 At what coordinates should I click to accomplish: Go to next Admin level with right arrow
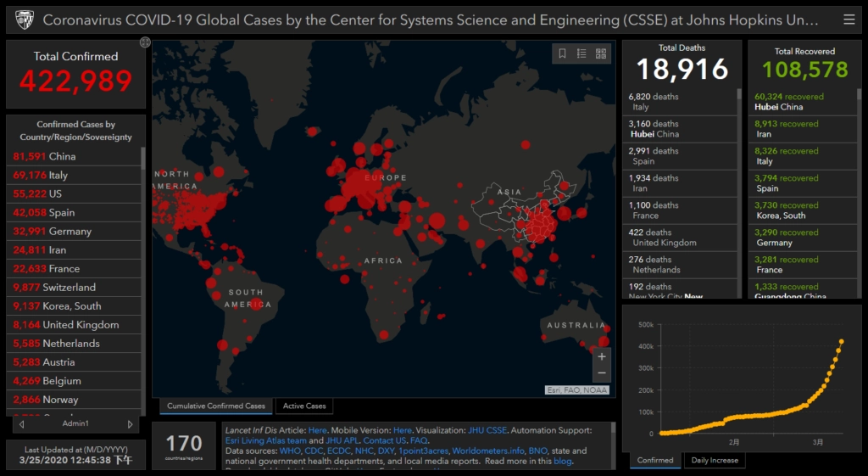tap(130, 423)
